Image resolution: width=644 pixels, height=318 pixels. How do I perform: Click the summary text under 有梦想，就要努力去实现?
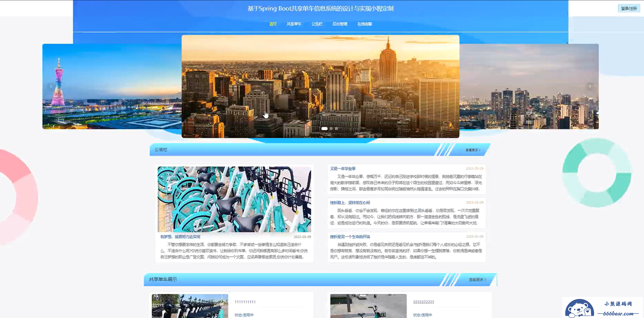tap(234, 251)
